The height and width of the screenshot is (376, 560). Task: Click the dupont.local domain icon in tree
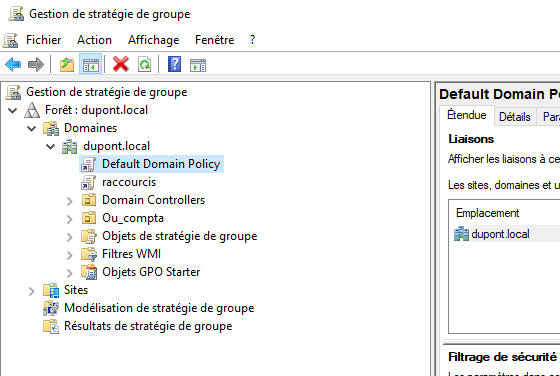pos(70,146)
